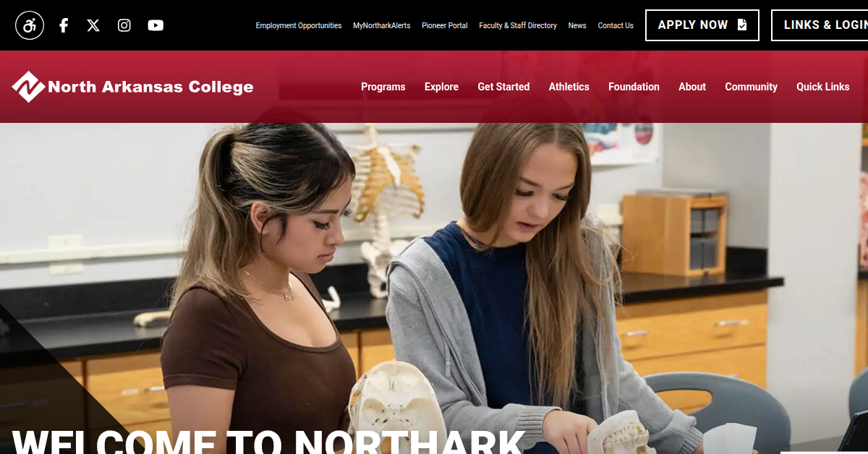Expand the Get Started menu

(503, 87)
